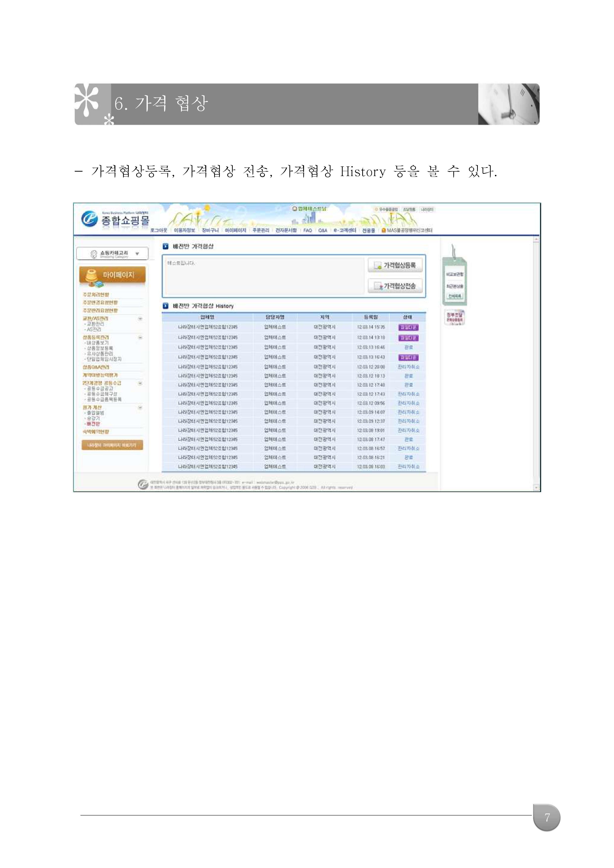The width and height of the screenshot is (614, 868).
Task: Click the blue arrow icon beside 가격협상 History
Action: pos(166,306)
